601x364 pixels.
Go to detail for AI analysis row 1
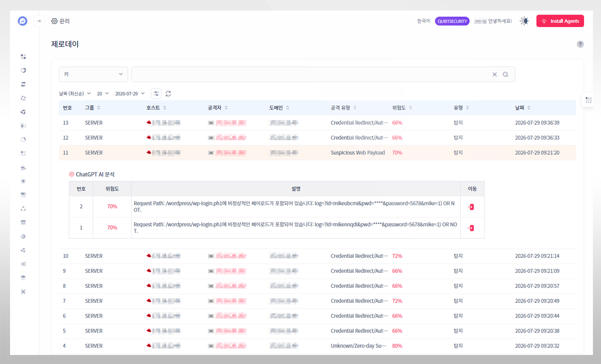tap(471, 228)
